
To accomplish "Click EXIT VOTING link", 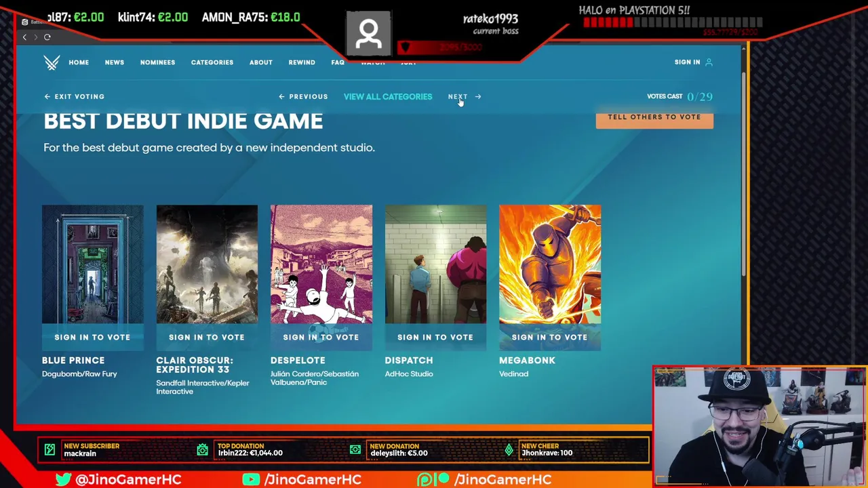I will [x=75, y=97].
